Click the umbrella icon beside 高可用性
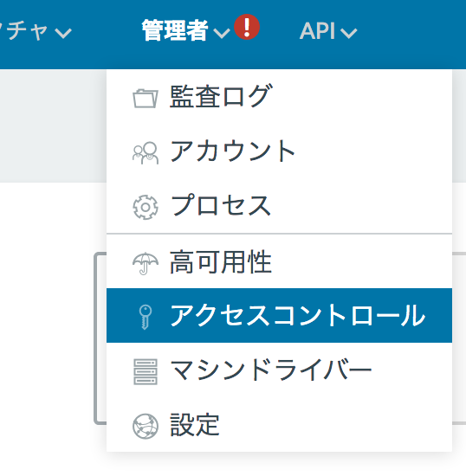Screen dimensions: 466x476 [x=146, y=263]
